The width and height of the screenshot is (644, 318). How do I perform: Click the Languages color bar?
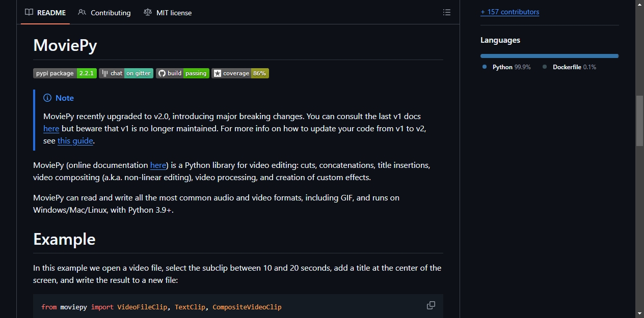pyautogui.click(x=549, y=56)
